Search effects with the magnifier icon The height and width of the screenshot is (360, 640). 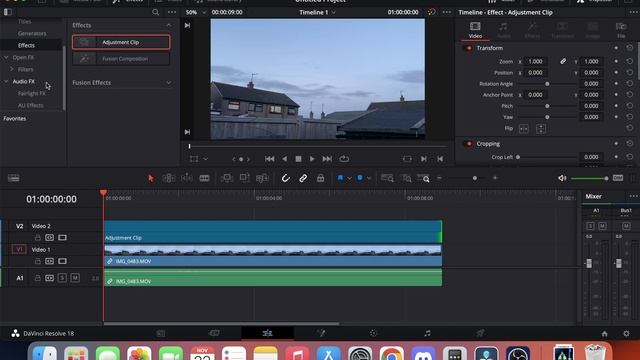156,12
